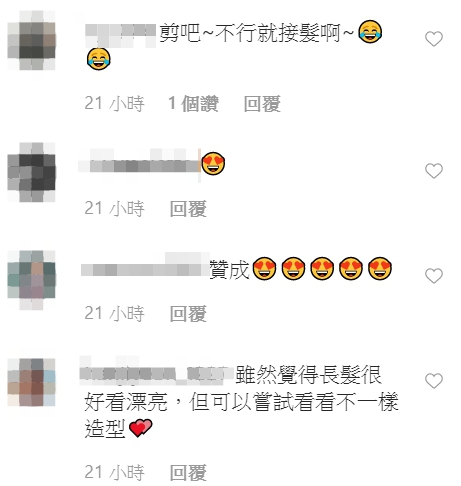
Task: Reply to the 剪吧 comment
Action: [x=262, y=104]
